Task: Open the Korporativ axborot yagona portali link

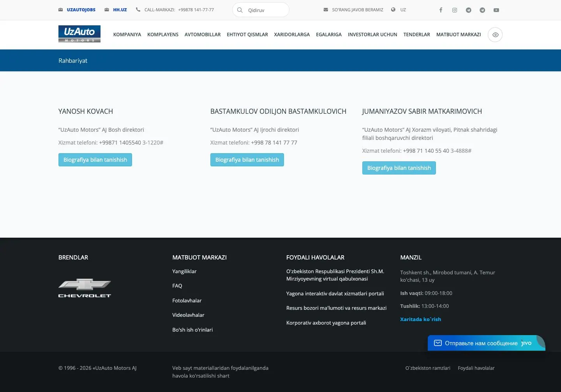Action: [326, 323]
